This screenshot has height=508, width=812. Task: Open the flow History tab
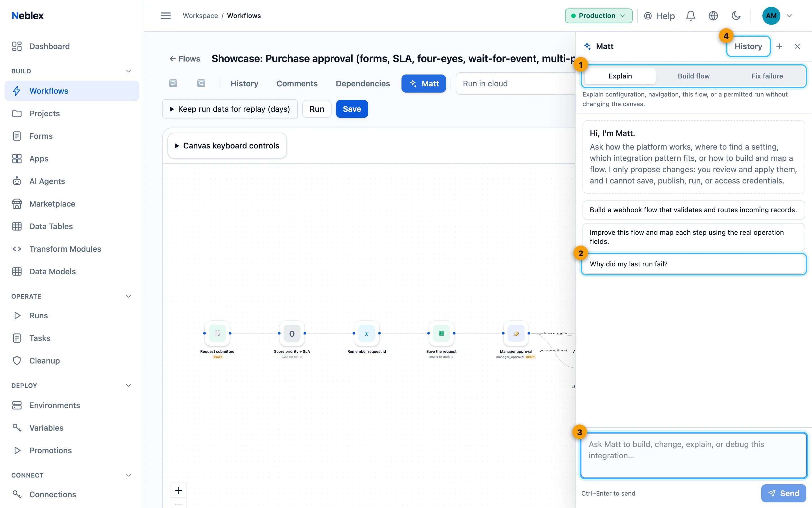[244, 83]
